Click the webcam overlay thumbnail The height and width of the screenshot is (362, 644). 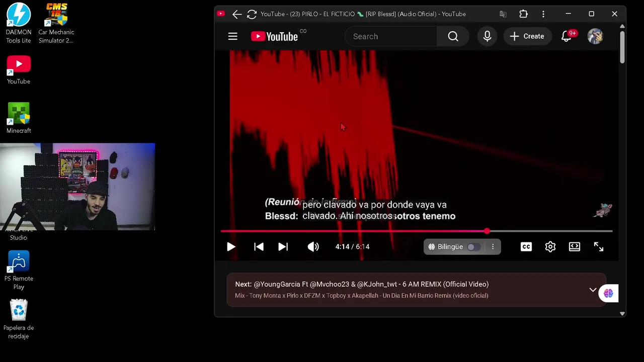(x=77, y=187)
